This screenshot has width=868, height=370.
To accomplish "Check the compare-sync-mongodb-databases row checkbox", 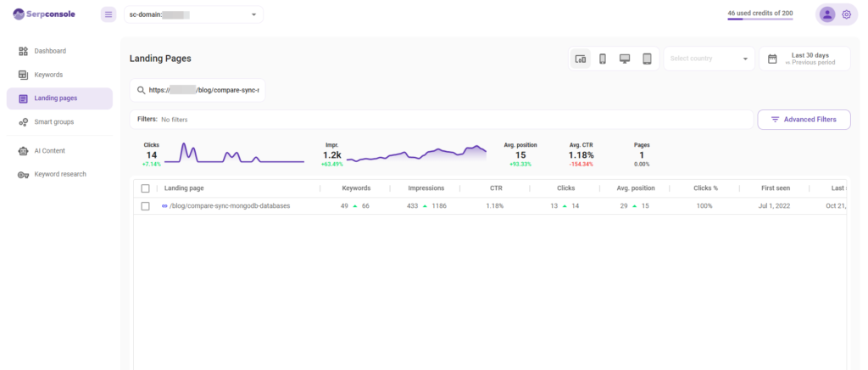I will tap(146, 206).
